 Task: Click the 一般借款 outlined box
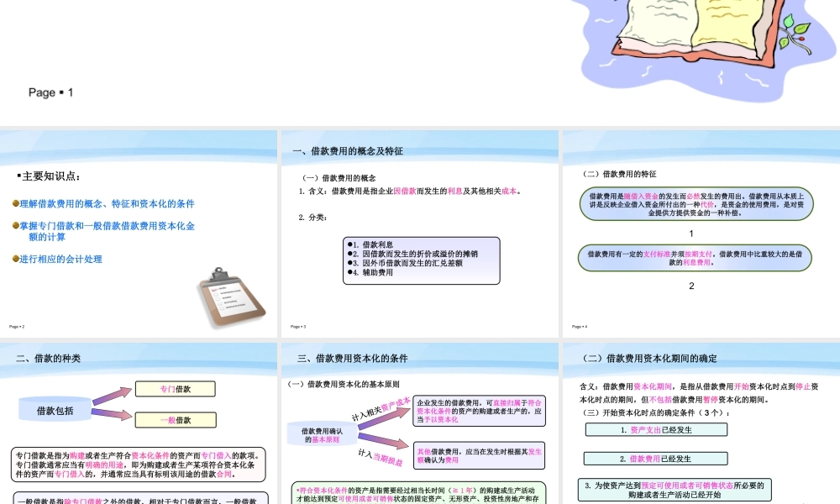coord(176,419)
